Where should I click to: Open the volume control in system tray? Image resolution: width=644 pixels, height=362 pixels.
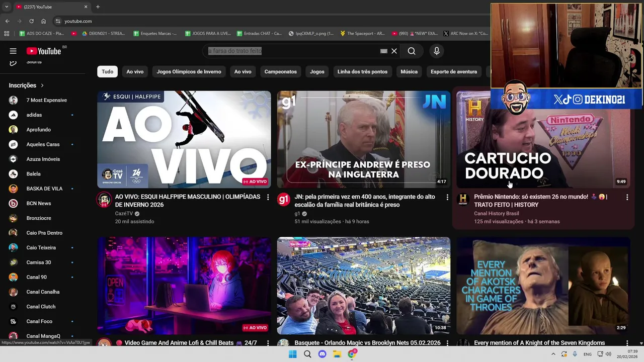tap(608, 354)
